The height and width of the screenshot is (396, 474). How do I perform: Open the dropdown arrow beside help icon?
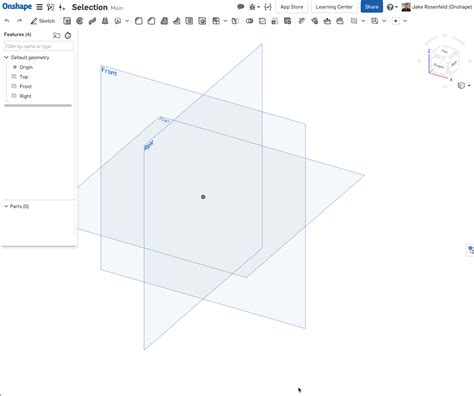[396, 7]
